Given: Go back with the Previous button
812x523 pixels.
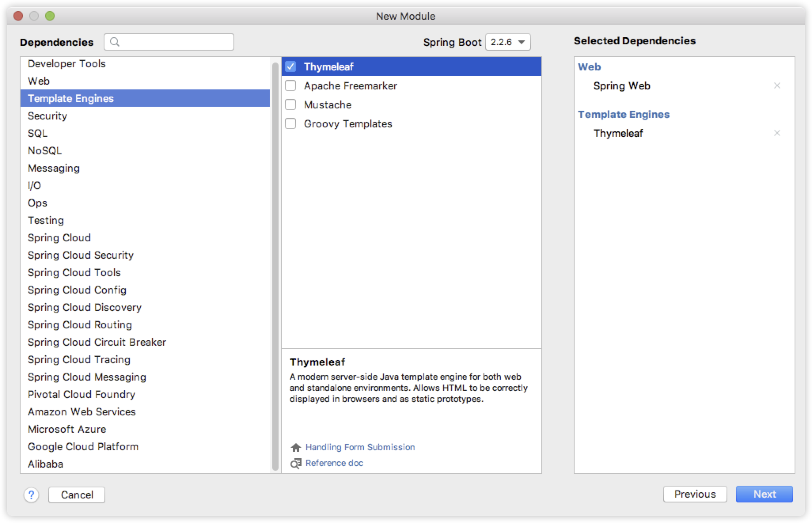Looking at the screenshot, I should pyautogui.click(x=694, y=494).
